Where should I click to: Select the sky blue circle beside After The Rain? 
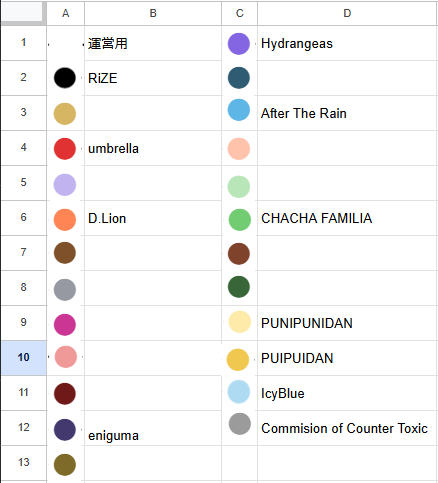pos(239,110)
